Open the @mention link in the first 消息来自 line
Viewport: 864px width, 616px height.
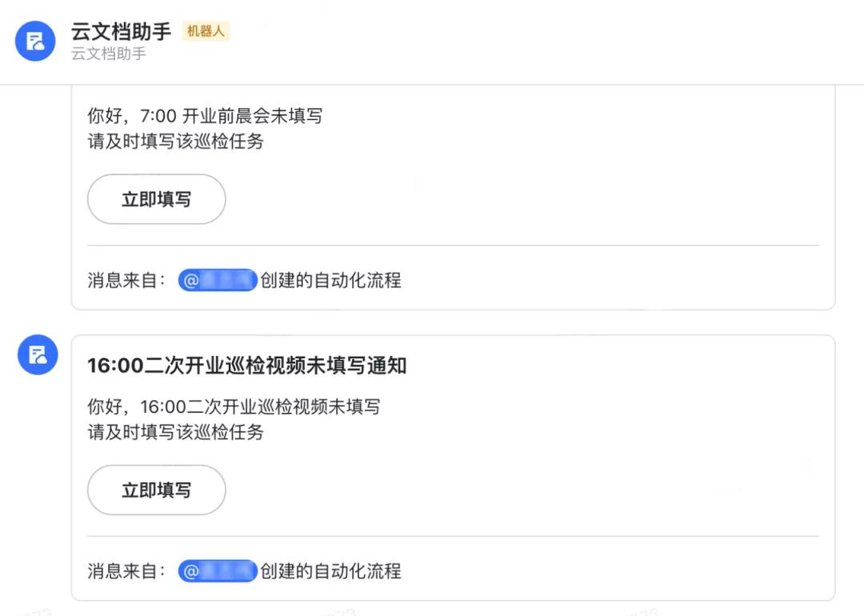click(x=217, y=280)
